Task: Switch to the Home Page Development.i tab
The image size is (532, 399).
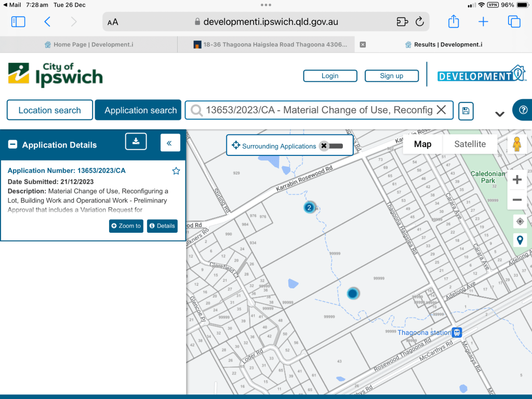Action: point(89,45)
